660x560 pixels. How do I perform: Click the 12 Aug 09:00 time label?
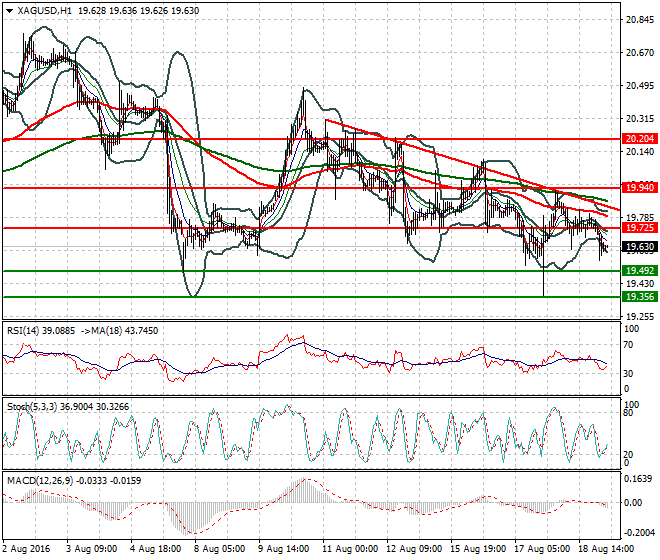pos(414,549)
